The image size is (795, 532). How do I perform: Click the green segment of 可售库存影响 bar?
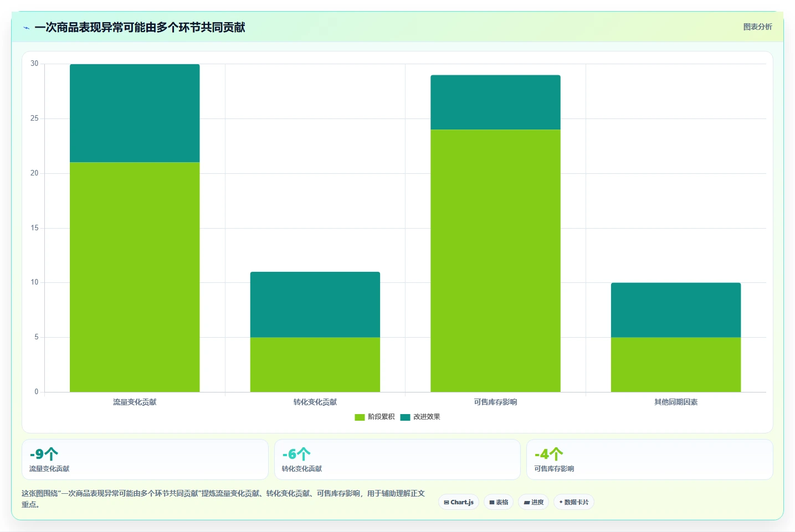495,261
